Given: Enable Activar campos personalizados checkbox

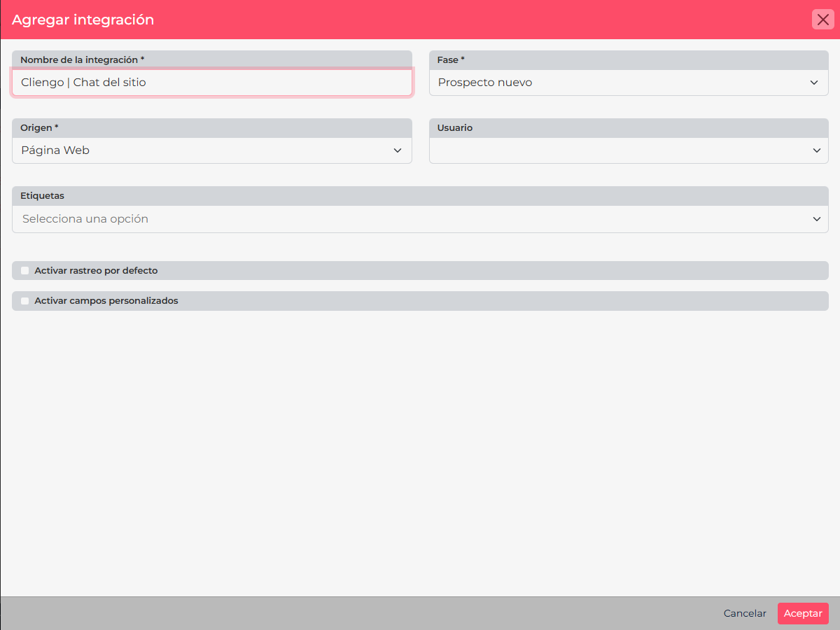Looking at the screenshot, I should click(25, 301).
